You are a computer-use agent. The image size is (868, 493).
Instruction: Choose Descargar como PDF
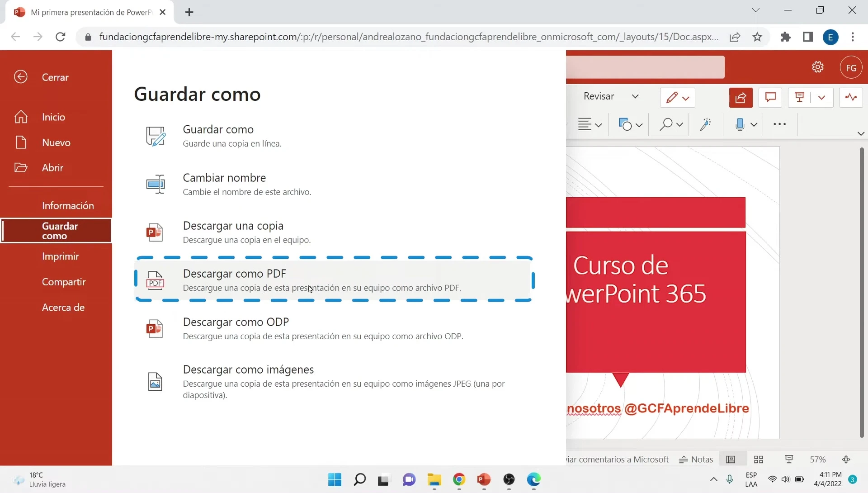tap(334, 280)
